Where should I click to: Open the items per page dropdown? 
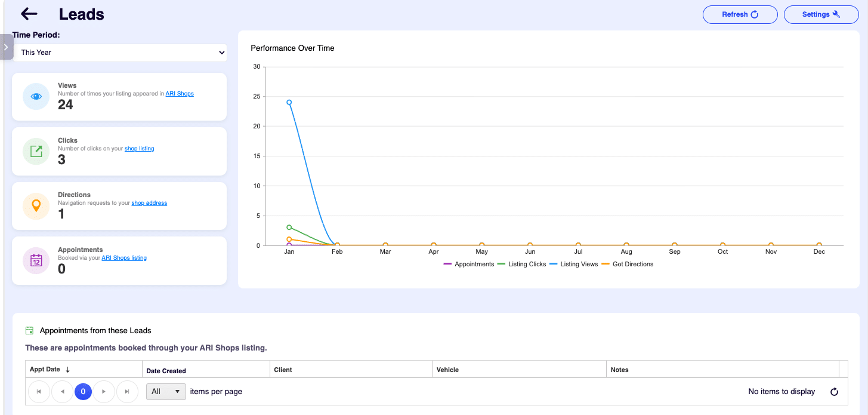pyautogui.click(x=166, y=392)
